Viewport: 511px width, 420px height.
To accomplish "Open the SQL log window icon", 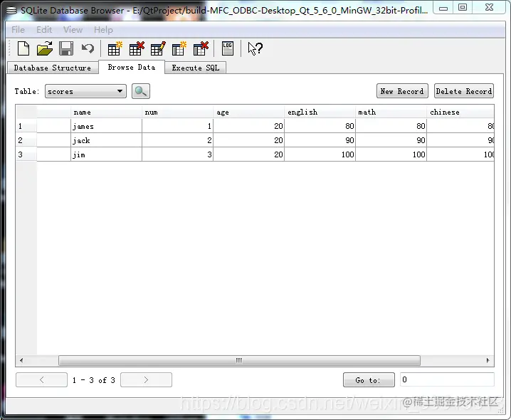I will pos(228,49).
